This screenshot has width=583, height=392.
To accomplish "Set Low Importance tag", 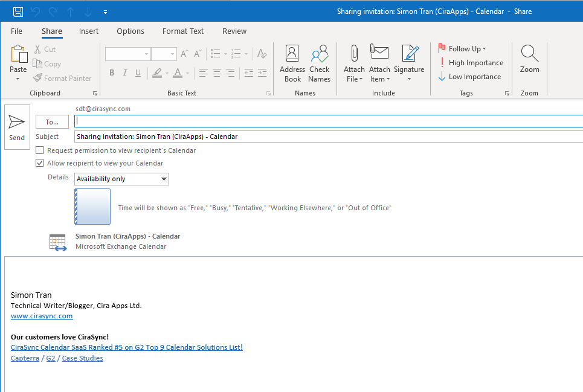I will [469, 77].
